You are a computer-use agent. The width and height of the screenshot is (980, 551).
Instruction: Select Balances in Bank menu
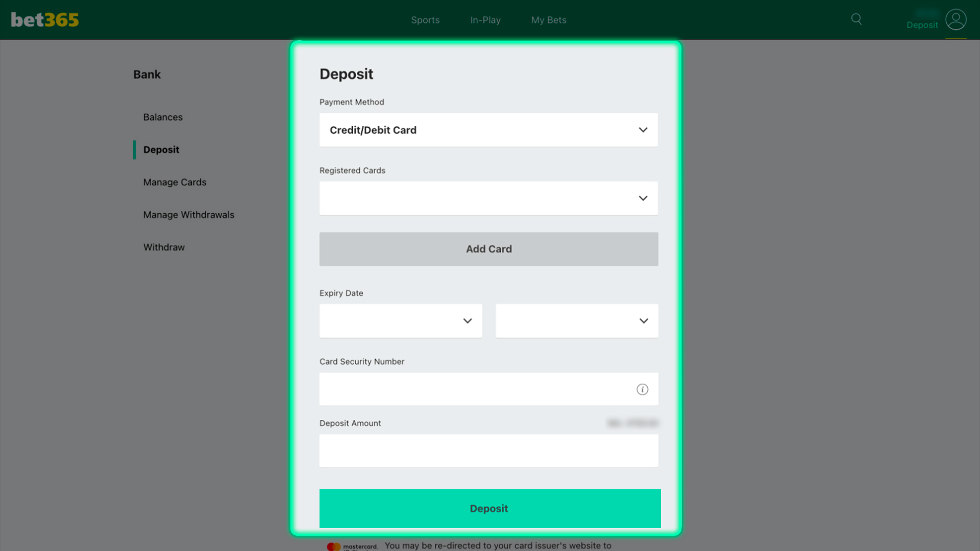point(163,117)
